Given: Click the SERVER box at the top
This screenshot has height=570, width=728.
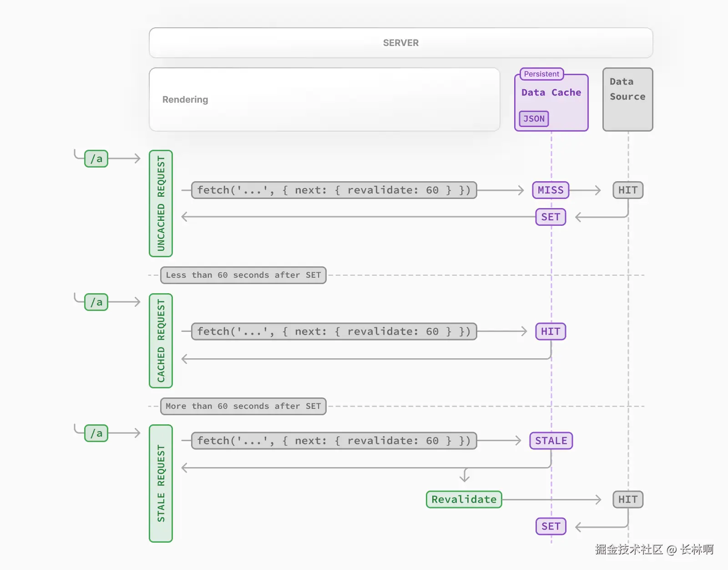Looking at the screenshot, I should 400,43.
